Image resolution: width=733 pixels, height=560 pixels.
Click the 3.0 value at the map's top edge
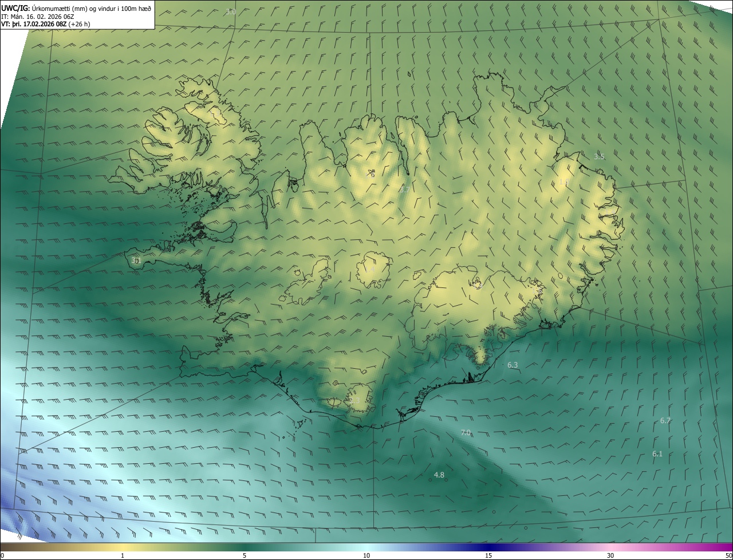[x=231, y=12]
